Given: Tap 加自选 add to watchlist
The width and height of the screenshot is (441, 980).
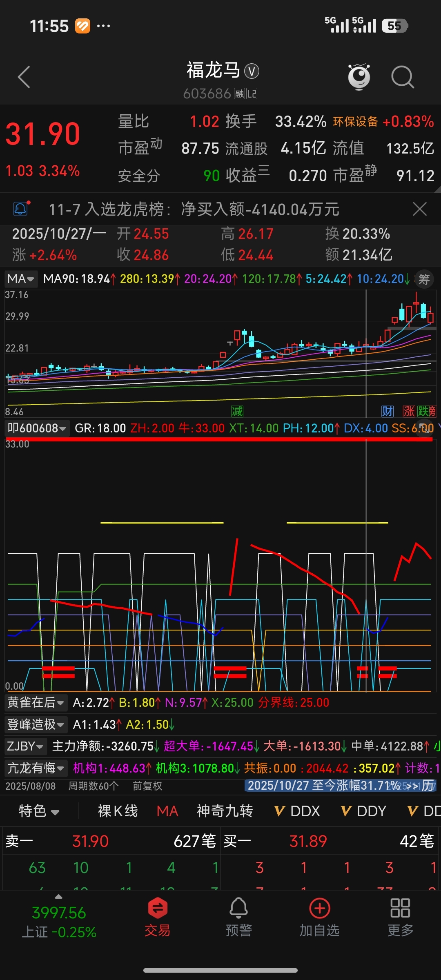Looking at the screenshot, I should pyautogui.click(x=320, y=917).
